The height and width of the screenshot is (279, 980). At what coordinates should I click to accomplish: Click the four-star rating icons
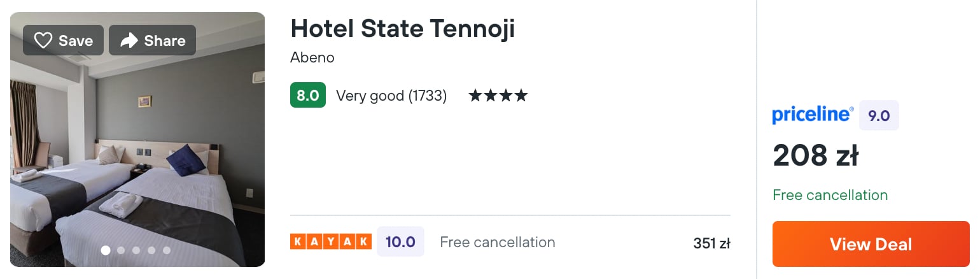click(x=498, y=96)
